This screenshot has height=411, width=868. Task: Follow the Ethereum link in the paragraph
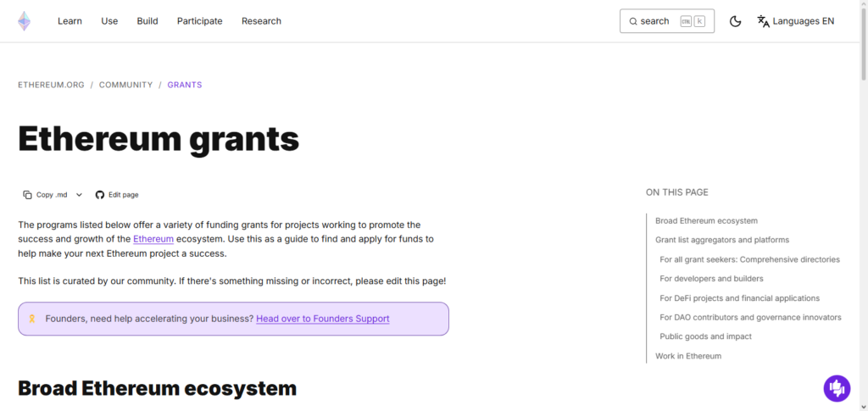point(153,239)
